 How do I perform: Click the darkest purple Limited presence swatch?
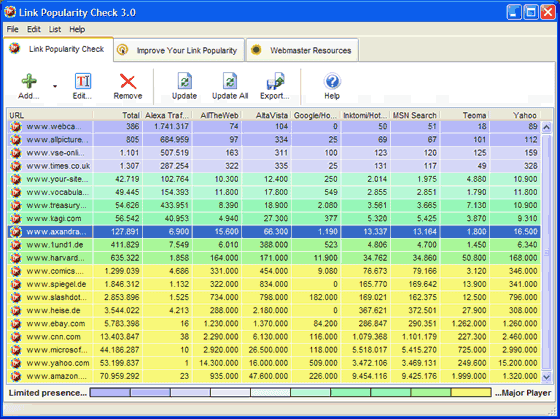110,393
